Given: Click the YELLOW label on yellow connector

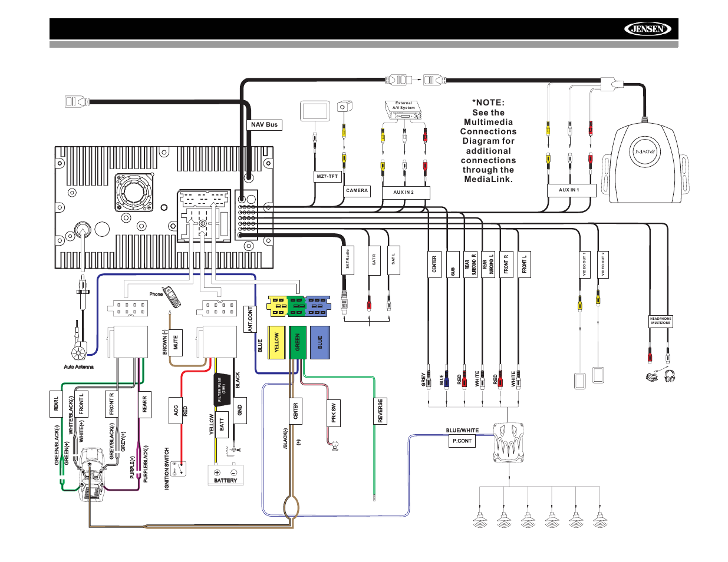Looking at the screenshot, I should (276, 343).
